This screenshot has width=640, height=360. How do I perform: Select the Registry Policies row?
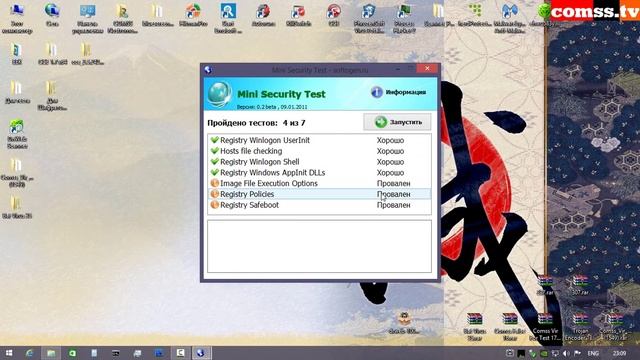point(319,194)
